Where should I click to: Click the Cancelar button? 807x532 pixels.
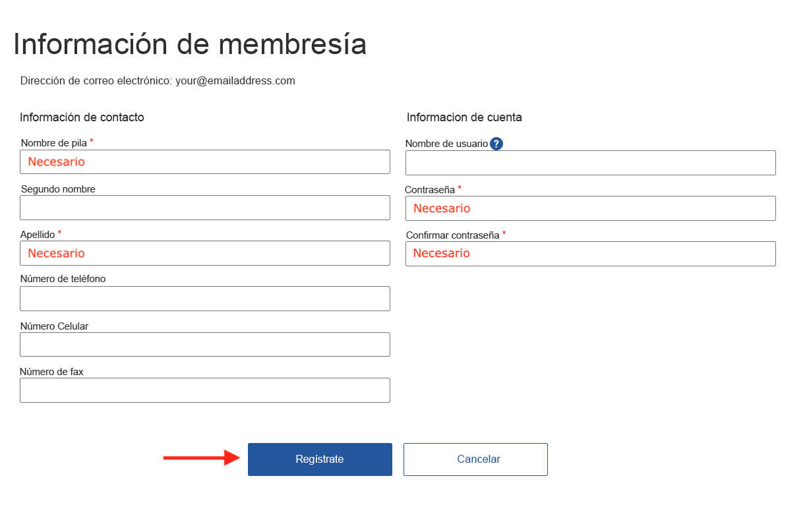click(475, 459)
